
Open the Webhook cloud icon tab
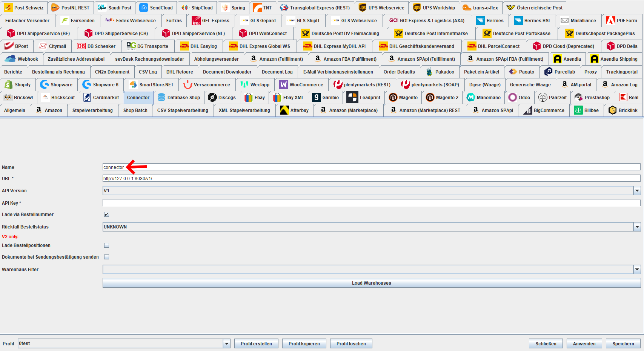[10, 59]
